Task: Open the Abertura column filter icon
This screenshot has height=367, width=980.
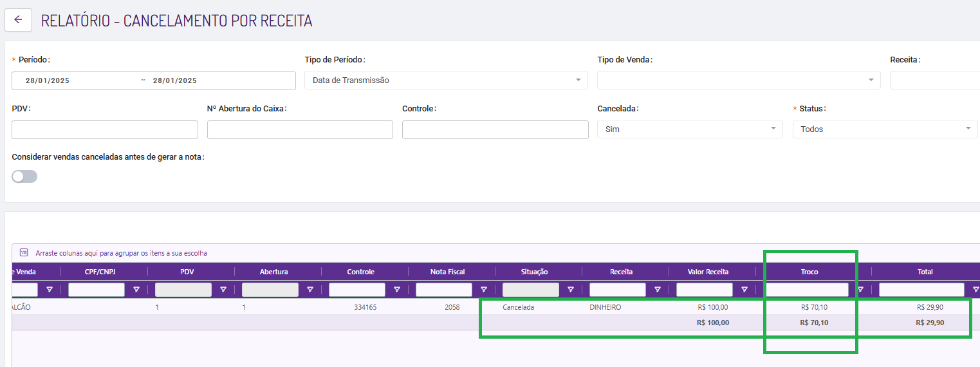Action: pyautogui.click(x=310, y=290)
